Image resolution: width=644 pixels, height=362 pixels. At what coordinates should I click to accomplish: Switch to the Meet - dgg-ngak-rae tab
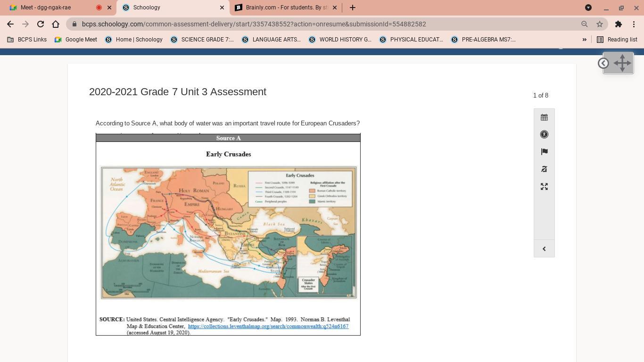(x=52, y=8)
